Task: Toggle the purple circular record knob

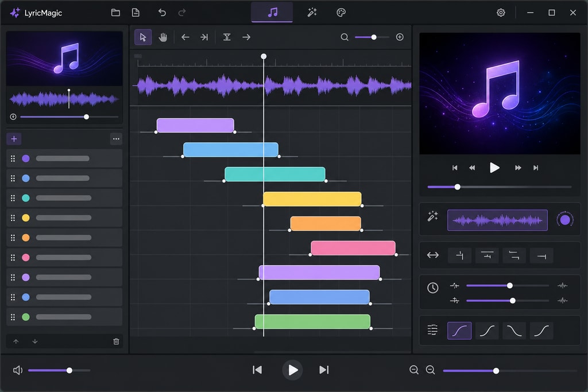Action: [x=565, y=220]
